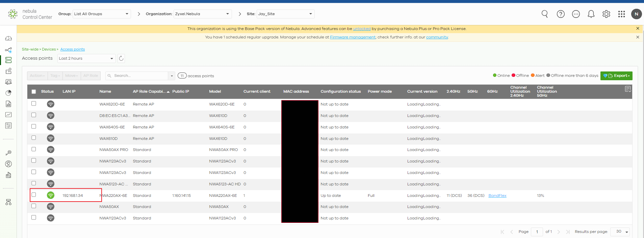Click status icon for WAX620D-6E row
Viewport: 644px width, 238px height.
tap(51, 104)
